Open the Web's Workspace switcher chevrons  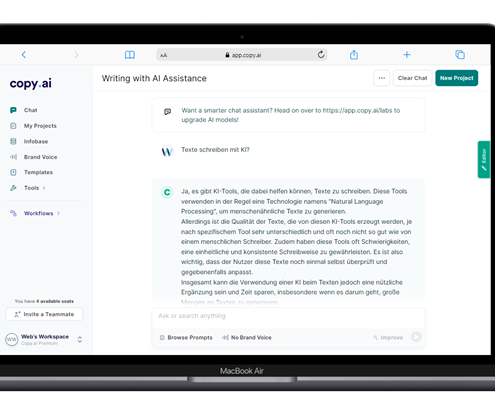tap(80, 339)
